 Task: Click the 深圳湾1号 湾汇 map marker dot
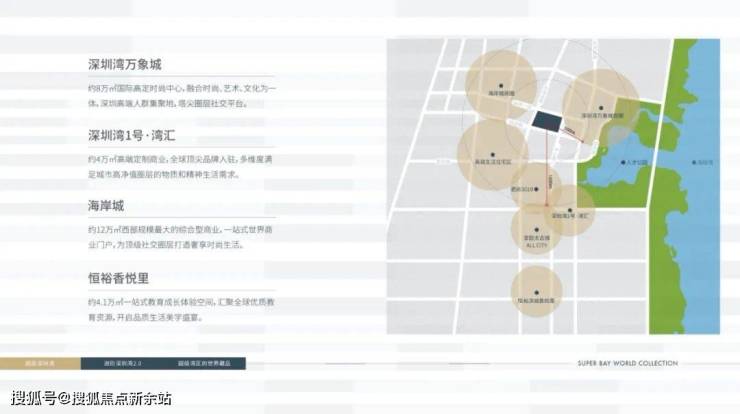[x=570, y=210]
